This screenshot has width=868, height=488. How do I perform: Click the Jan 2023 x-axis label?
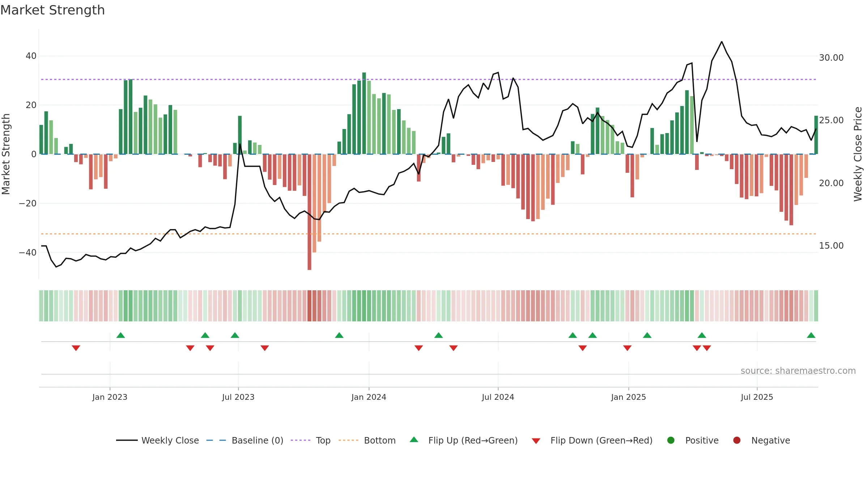coord(110,397)
